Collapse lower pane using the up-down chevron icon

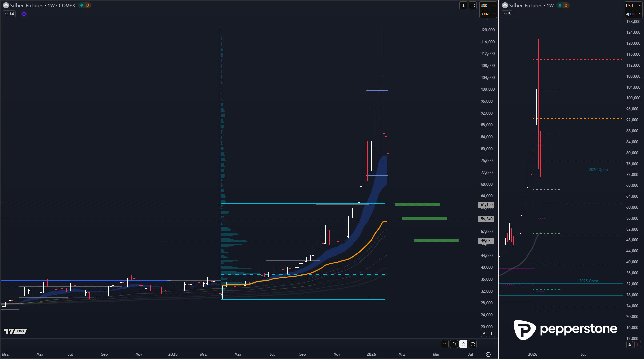tap(463, 344)
